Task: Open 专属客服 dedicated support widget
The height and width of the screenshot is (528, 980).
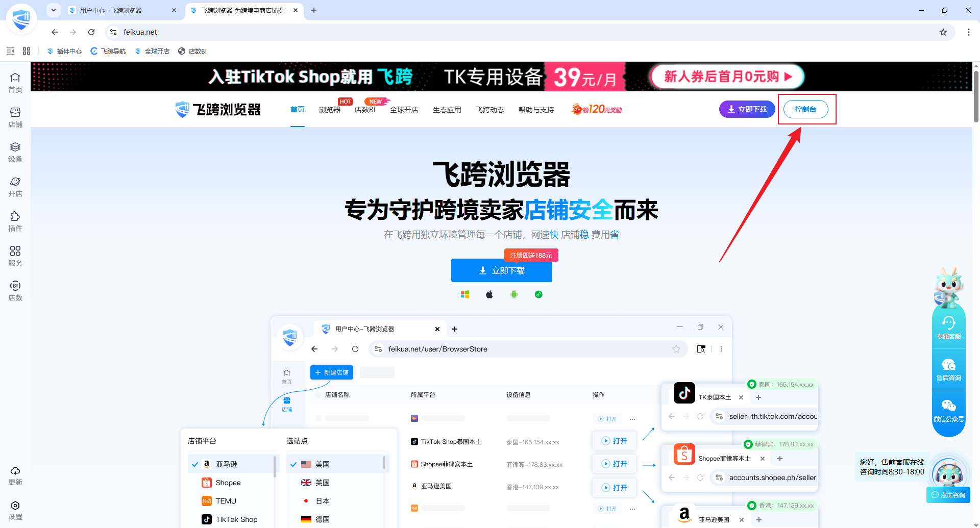Action: click(x=949, y=328)
